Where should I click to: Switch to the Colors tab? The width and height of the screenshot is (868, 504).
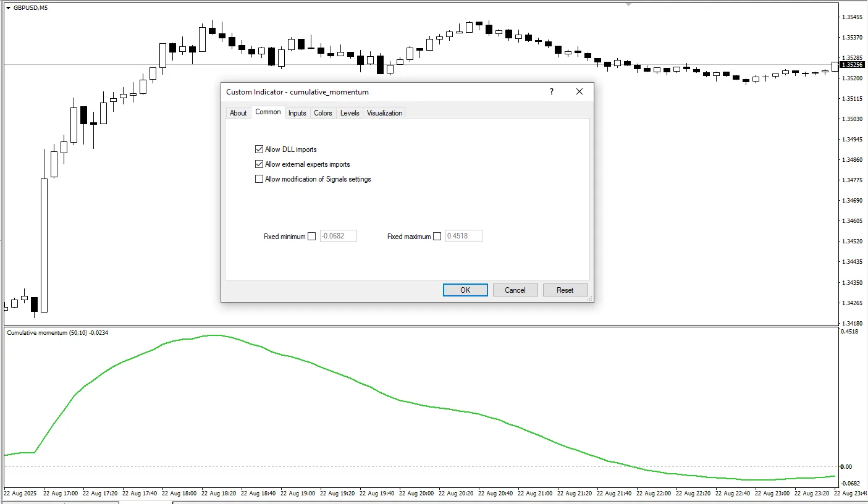click(x=322, y=112)
